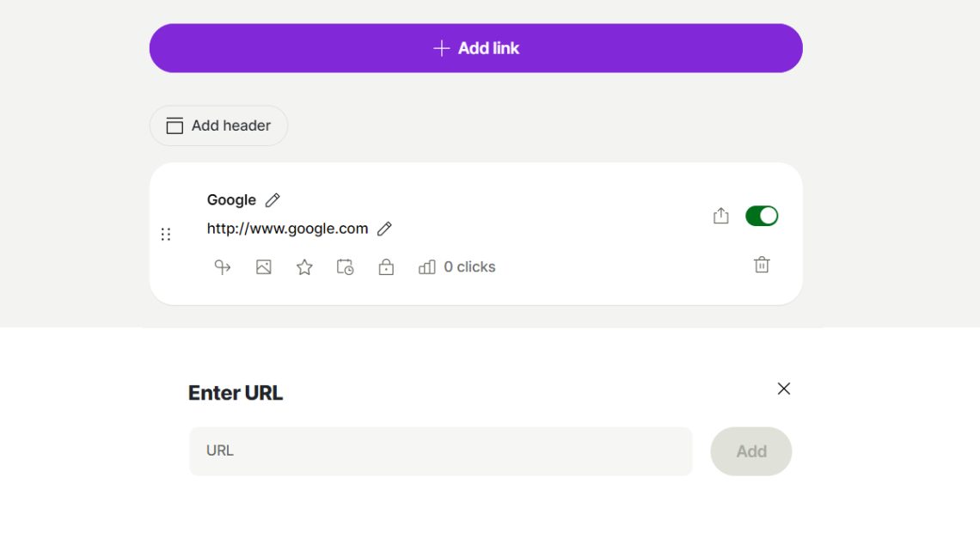This screenshot has width=980, height=551.
Task: Open scheduling via calendar clock icon
Action: (345, 267)
